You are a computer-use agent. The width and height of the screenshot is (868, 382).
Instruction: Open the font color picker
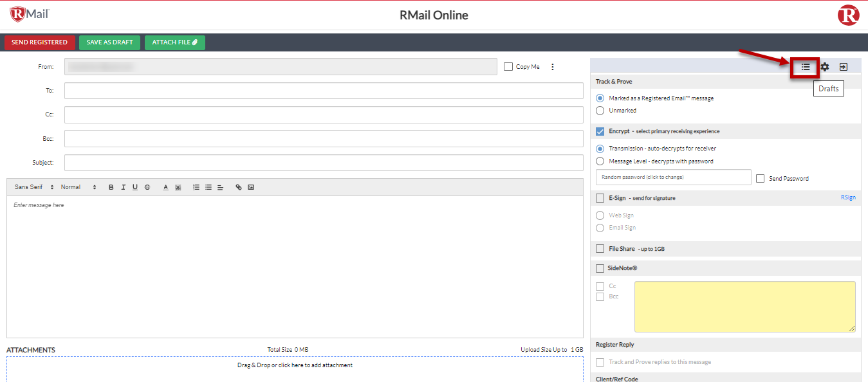pos(165,187)
